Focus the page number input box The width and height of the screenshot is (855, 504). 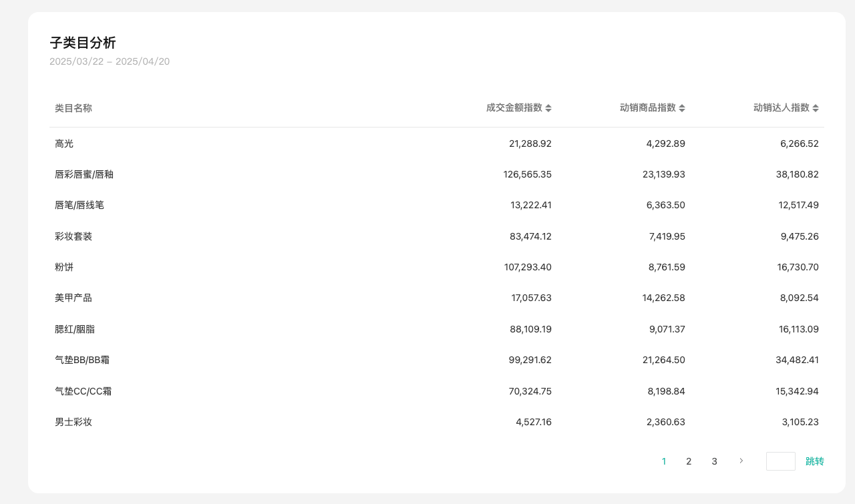click(780, 461)
